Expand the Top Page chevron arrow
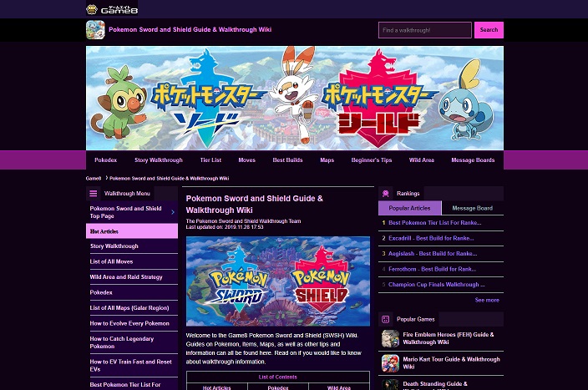 click(173, 212)
